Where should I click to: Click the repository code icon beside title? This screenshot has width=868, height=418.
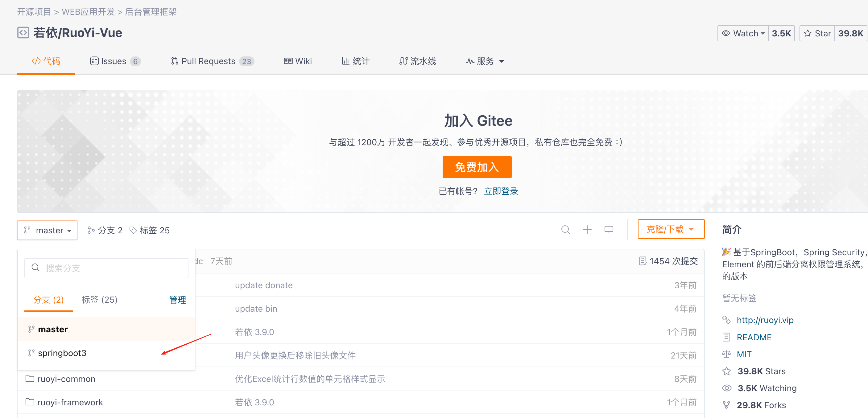coord(23,33)
